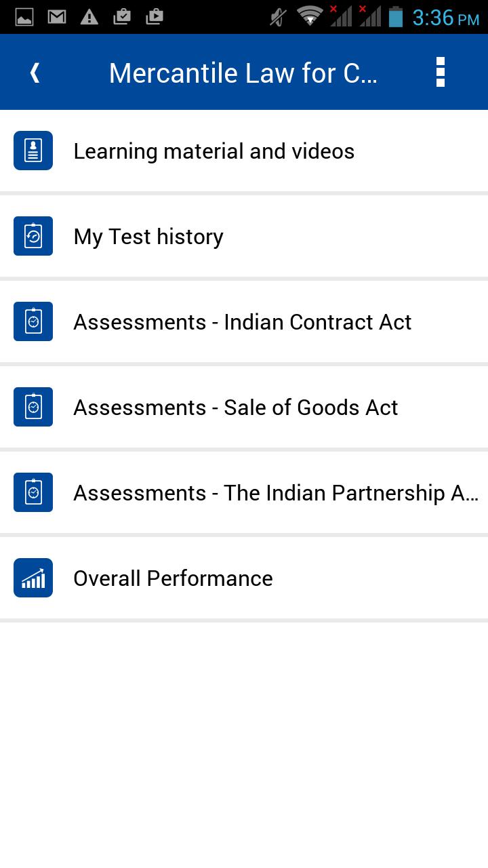This screenshot has width=488, height=868.
Task: Open the three-dot overflow menu
Action: point(441,73)
